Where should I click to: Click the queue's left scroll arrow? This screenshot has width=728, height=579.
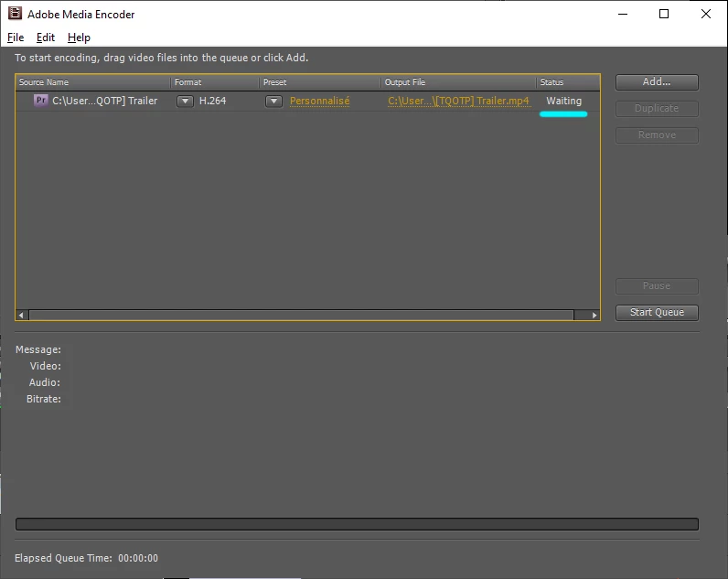(x=21, y=315)
